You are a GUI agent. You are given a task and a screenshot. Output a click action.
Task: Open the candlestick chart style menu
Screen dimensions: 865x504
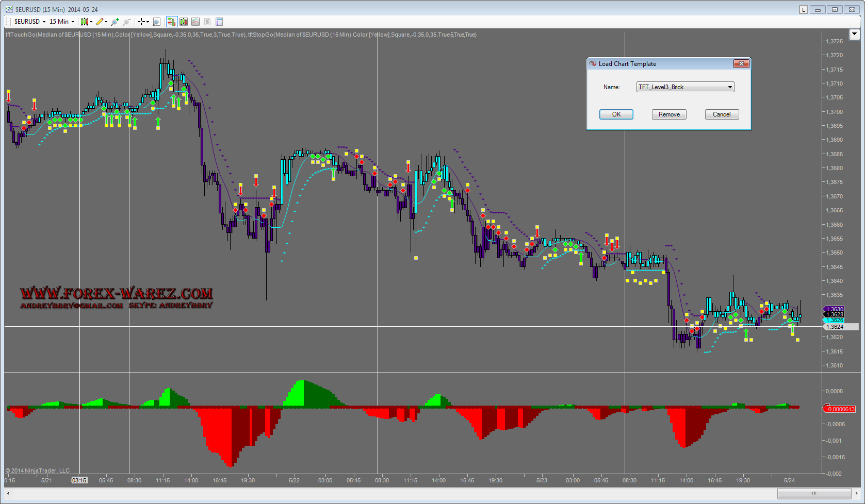pos(86,22)
